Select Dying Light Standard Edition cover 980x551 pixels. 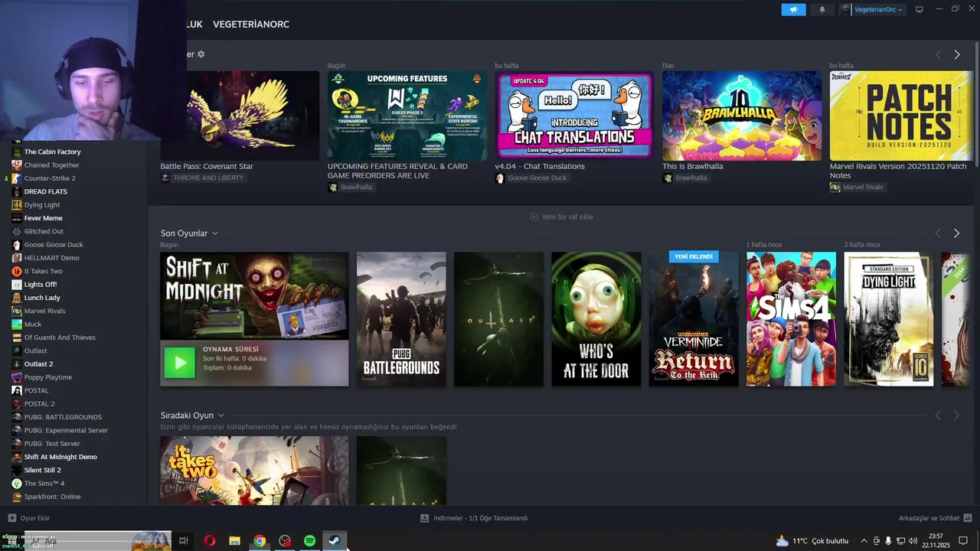coord(888,319)
